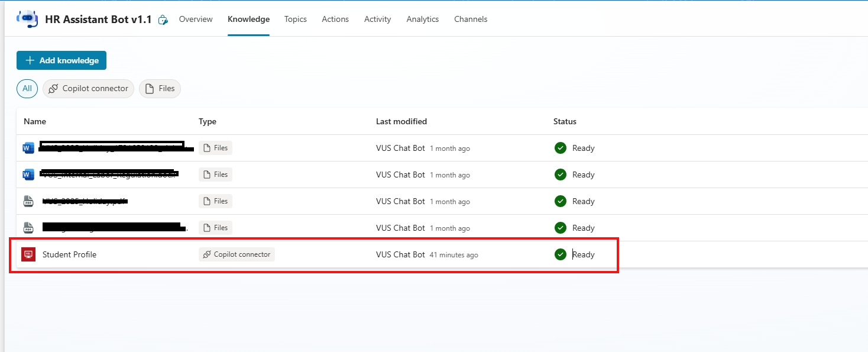This screenshot has height=352, width=868.
Task: Sort the table by Last modified
Action: click(x=401, y=121)
